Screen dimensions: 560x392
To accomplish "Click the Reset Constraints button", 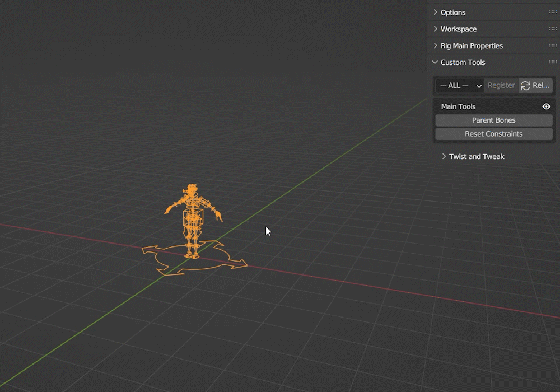I will [x=494, y=134].
